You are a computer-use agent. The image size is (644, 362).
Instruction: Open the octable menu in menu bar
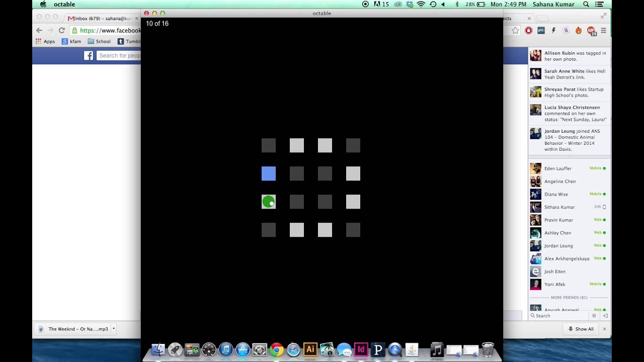click(x=64, y=4)
